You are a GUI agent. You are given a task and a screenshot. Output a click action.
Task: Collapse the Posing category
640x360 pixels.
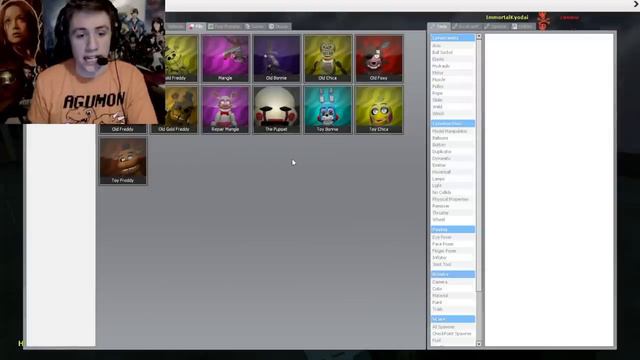point(453,229)
